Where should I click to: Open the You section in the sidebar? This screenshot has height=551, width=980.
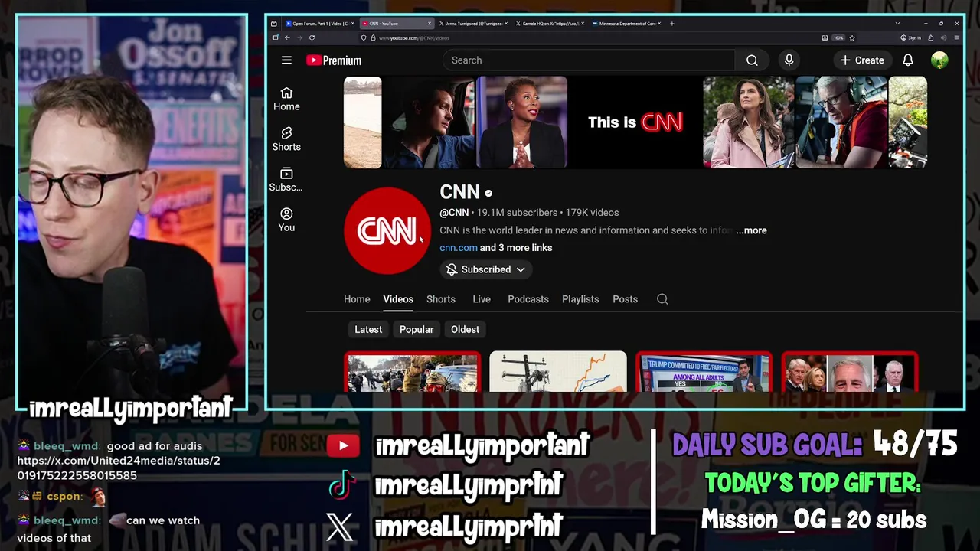pyautogui.click(x=286, y=220)
